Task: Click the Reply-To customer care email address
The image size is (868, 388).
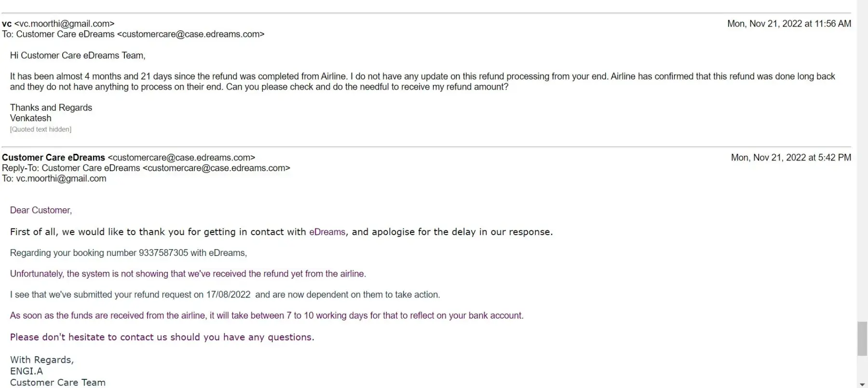Action: tap(217, 168)
